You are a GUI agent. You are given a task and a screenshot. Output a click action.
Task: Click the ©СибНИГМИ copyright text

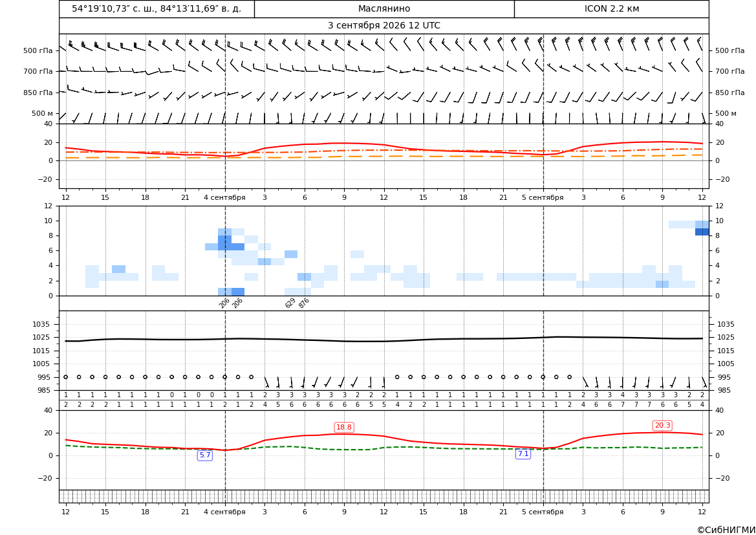pyautogui.click(x=726, y=530)
